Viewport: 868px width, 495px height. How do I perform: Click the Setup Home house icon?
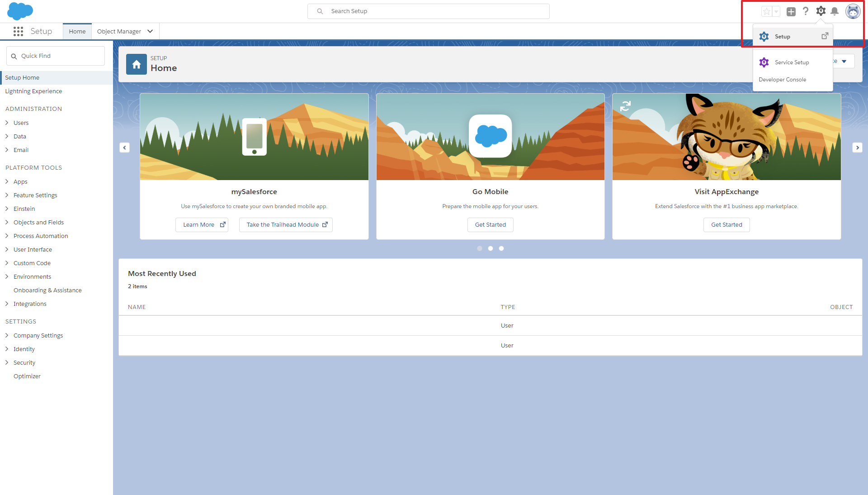(137, 64)
